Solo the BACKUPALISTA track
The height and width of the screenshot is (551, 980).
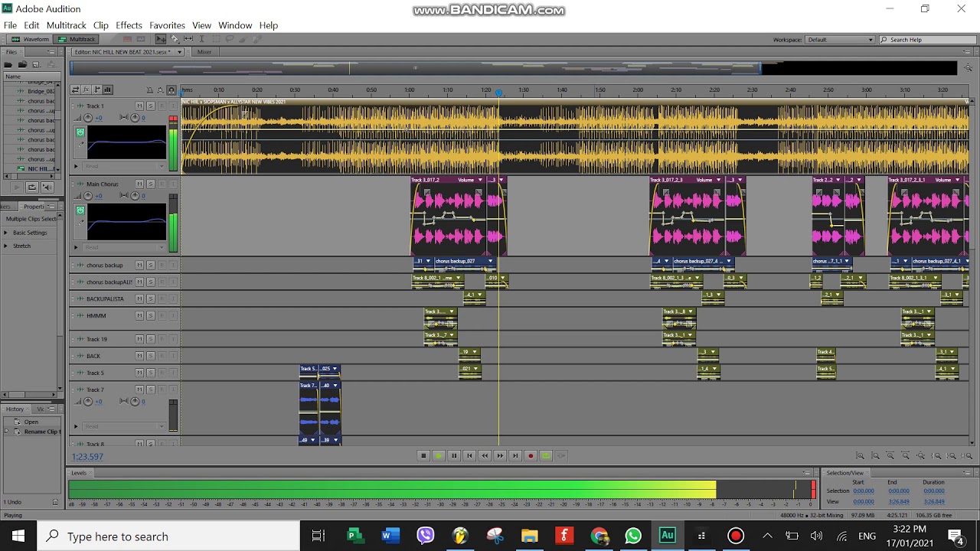pyautogui.click(x=151, y=298)
